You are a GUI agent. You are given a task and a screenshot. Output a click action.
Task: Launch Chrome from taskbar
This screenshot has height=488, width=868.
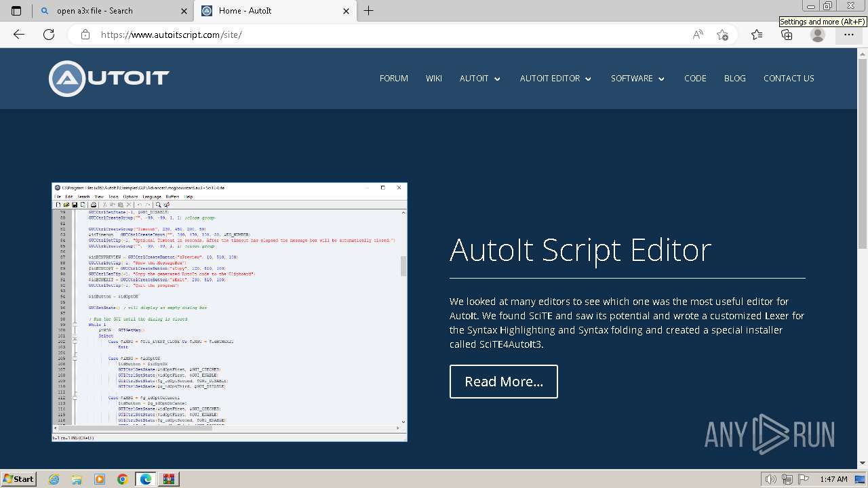pyautogui.click(x=122, y=479)
